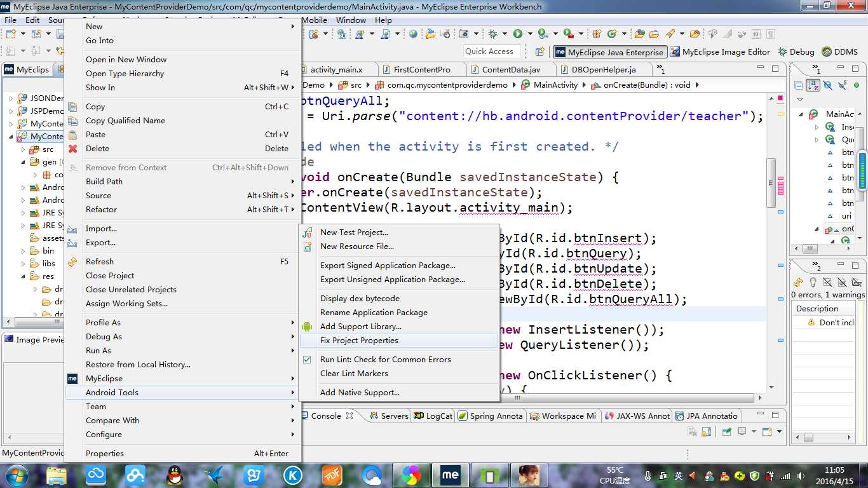The image size is (868, 488).
Task: Choose Copy Qualified Name
Action: (183, 121)
